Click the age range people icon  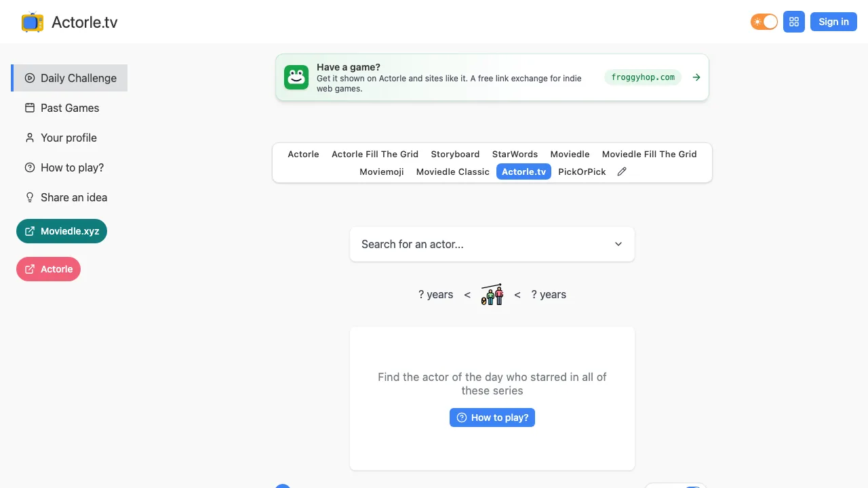tap(492, 295)
